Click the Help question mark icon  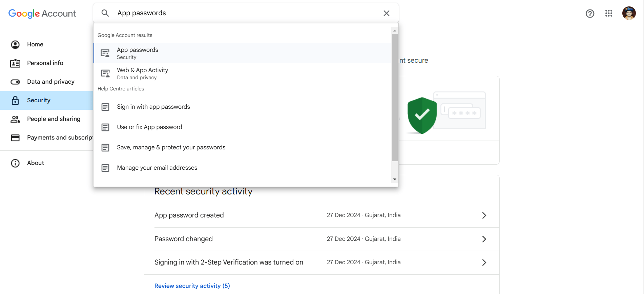(x=590, y=14)
